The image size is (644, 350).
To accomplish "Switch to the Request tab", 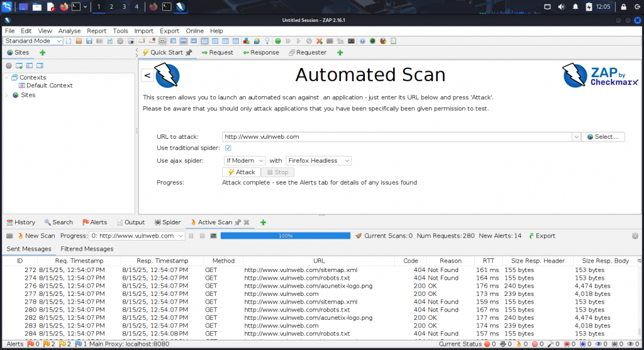I will click(x=217, y=53).
